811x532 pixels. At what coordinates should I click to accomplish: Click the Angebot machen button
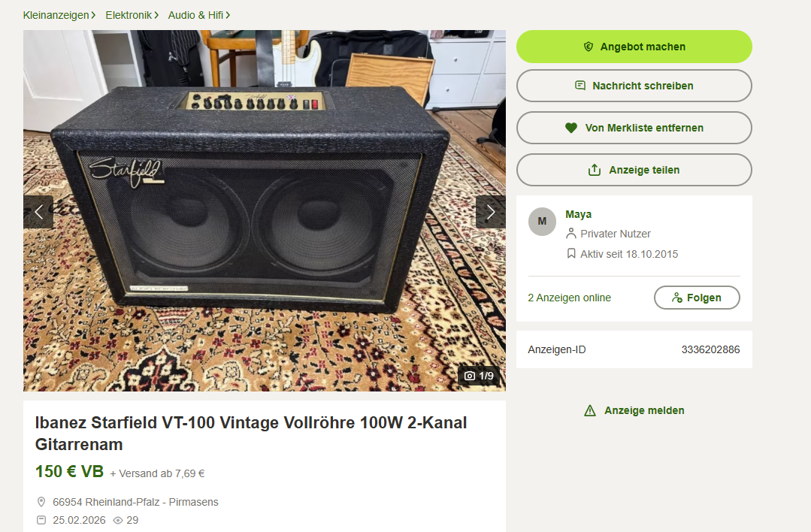click(634, 47)
